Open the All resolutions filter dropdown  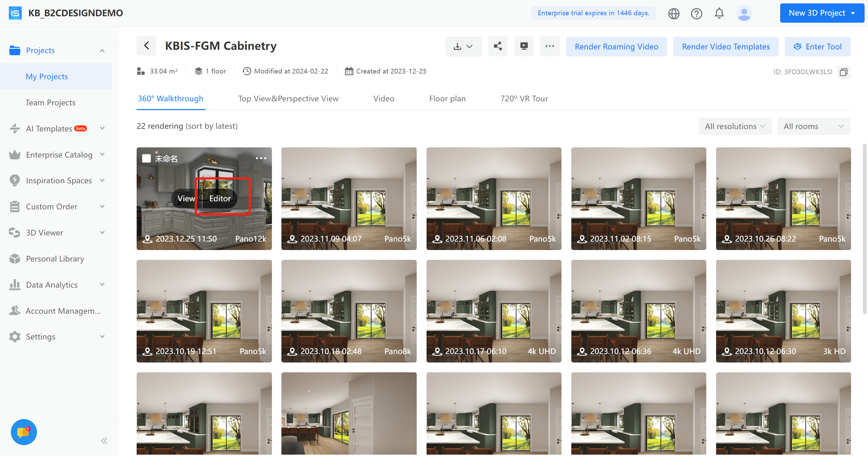click(x=735, y=126)
